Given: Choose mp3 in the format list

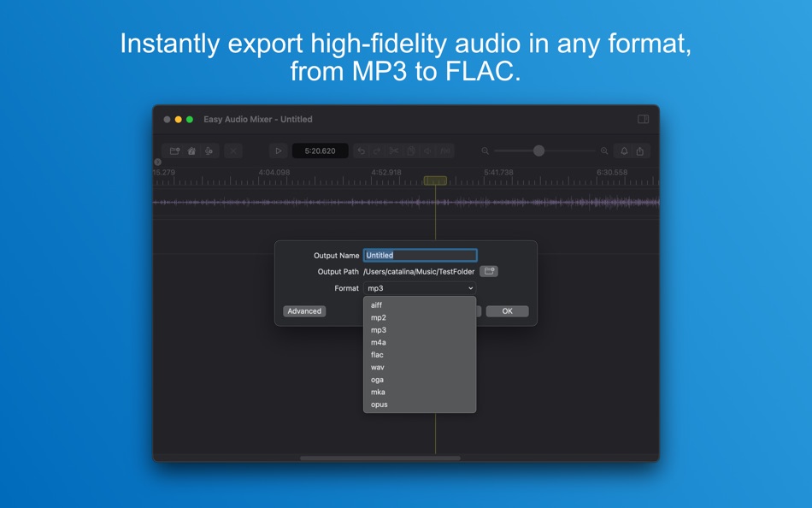Looking at the screenshot, I should 420,329.
